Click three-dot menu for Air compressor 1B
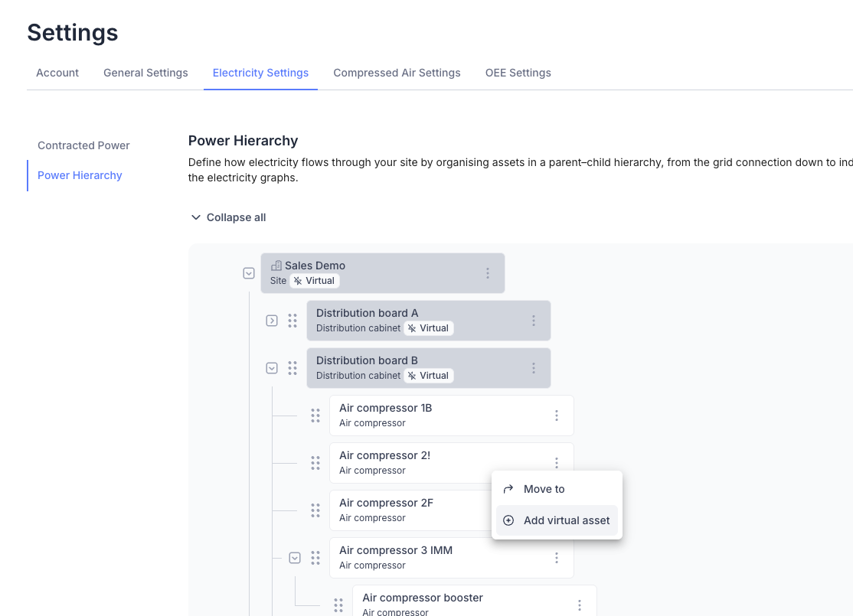 [557, 416]
